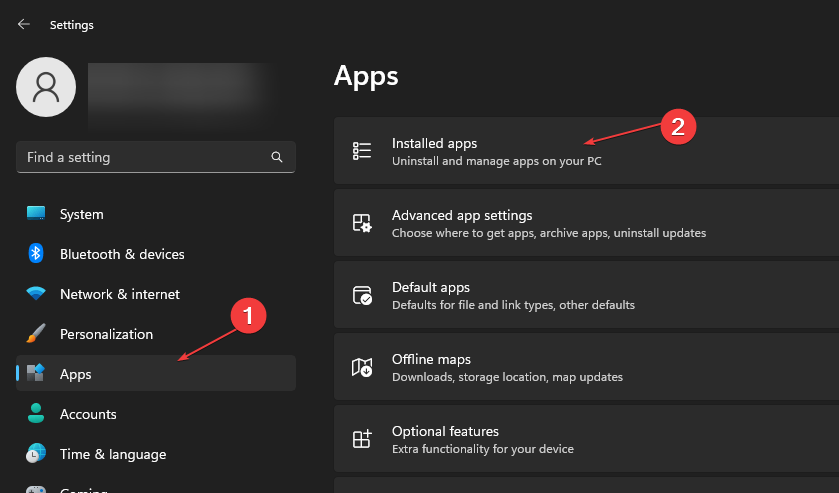
Task: Click the Offline maps icon
Action: click(x=362, y=367)
